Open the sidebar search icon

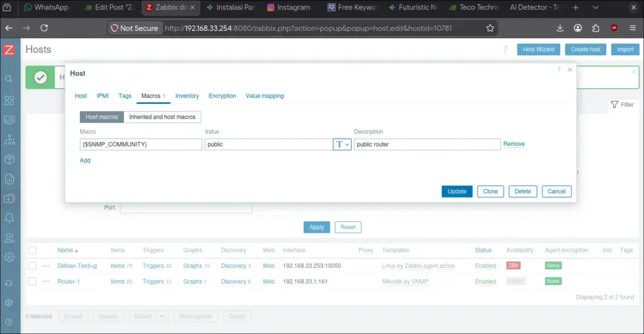tap(9, 79)
